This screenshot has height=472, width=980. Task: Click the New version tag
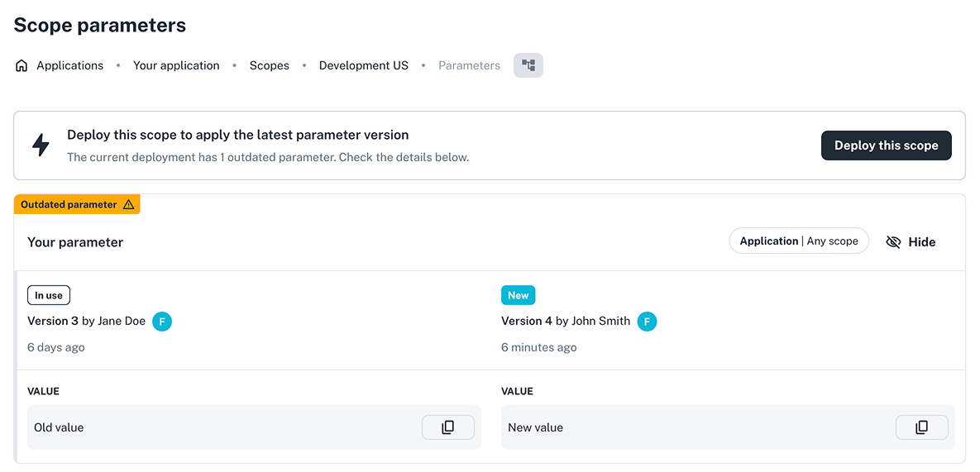(518, 295)
